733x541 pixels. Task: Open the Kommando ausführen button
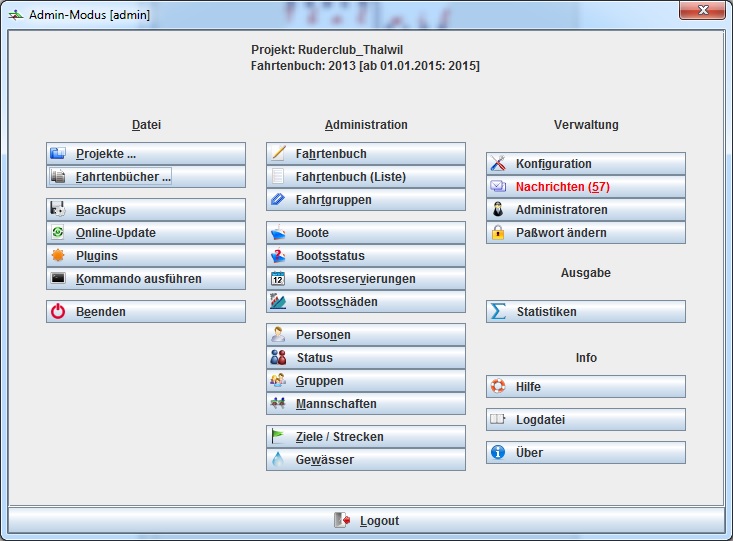[x=146, y=279]
